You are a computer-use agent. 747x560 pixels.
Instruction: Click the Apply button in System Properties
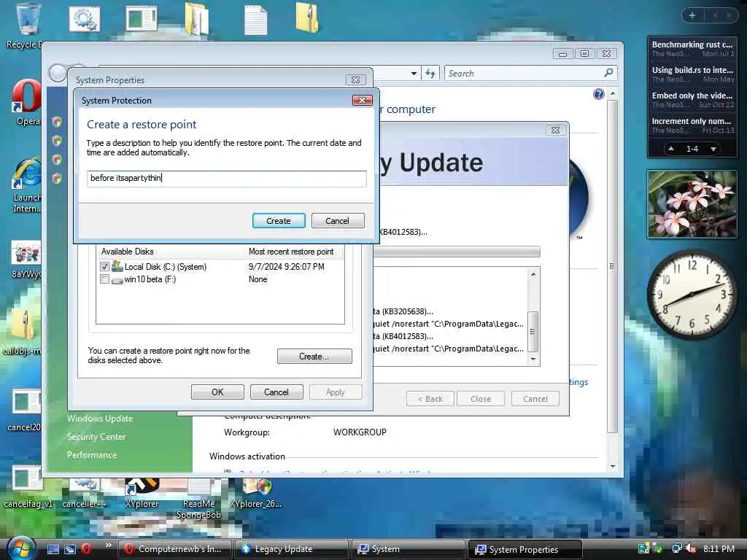point(336,392)
